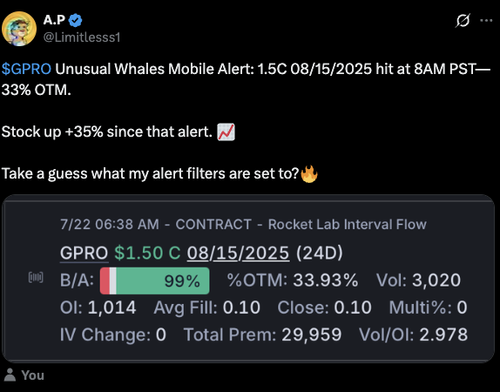Click the Total Prem 29,959 value
The width and height of the screenshot is (500, 392).
[312, 335]
